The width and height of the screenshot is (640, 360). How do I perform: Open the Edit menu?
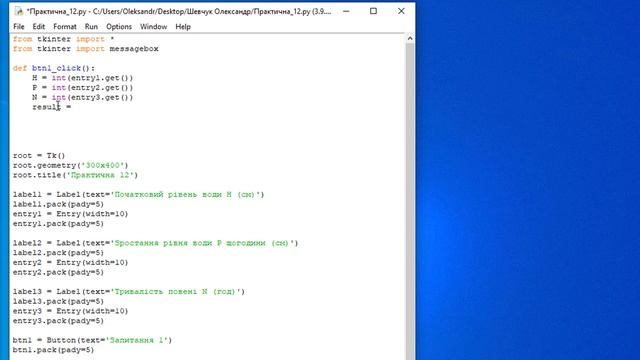coord(39,27)
